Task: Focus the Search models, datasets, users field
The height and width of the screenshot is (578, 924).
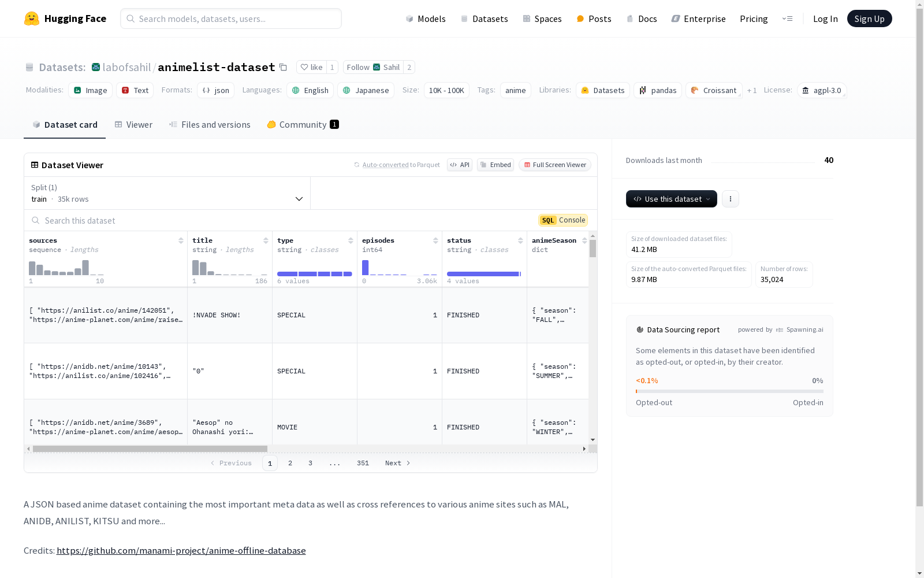Action: pyautogui.click(x=231, y=18)
